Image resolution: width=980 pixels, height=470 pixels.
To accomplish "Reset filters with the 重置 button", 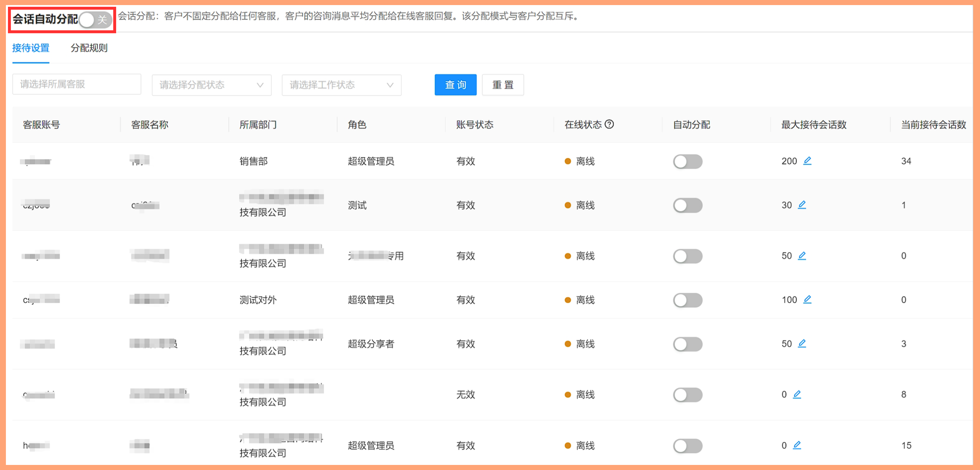I will click(x=503, y=85).
